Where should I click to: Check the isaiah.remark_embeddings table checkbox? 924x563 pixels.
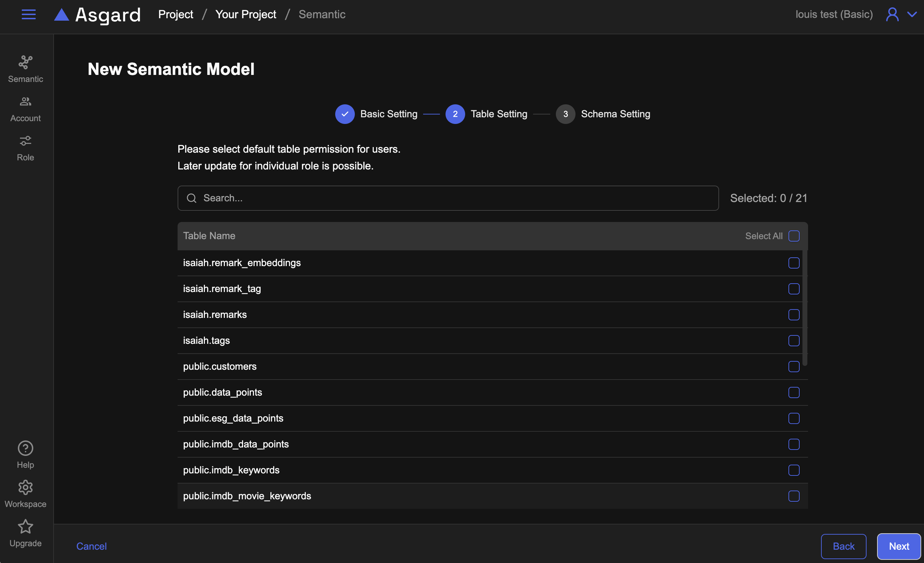793,263
